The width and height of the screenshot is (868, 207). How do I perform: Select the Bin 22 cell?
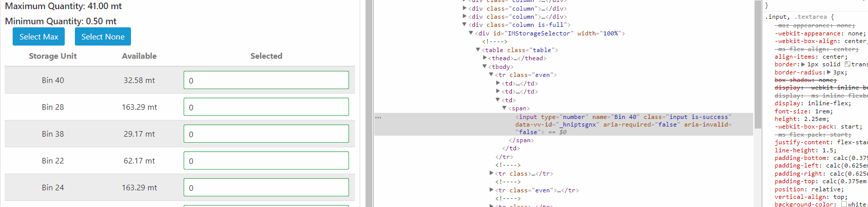point(53,160)
